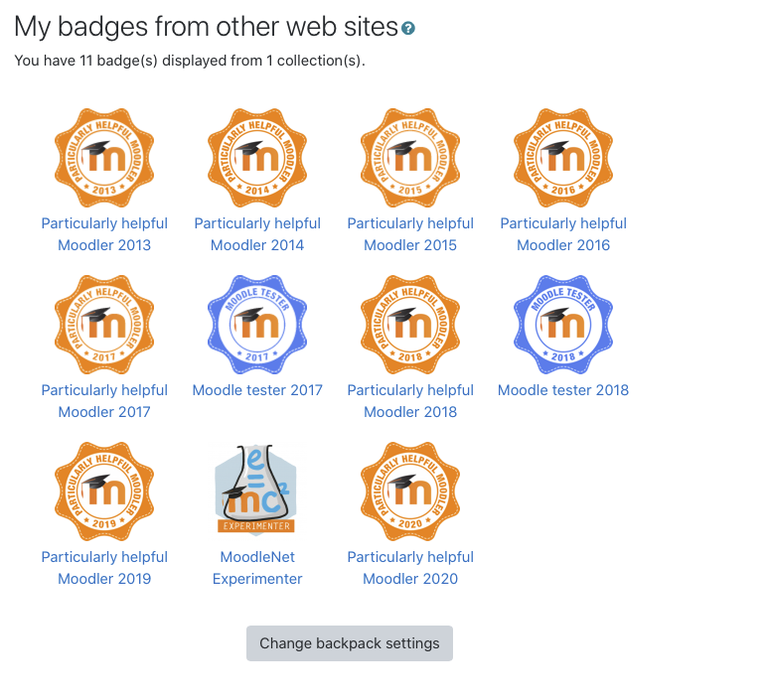Follow the Particularly helpful Moodler 2016 link

tap(563, 234)
